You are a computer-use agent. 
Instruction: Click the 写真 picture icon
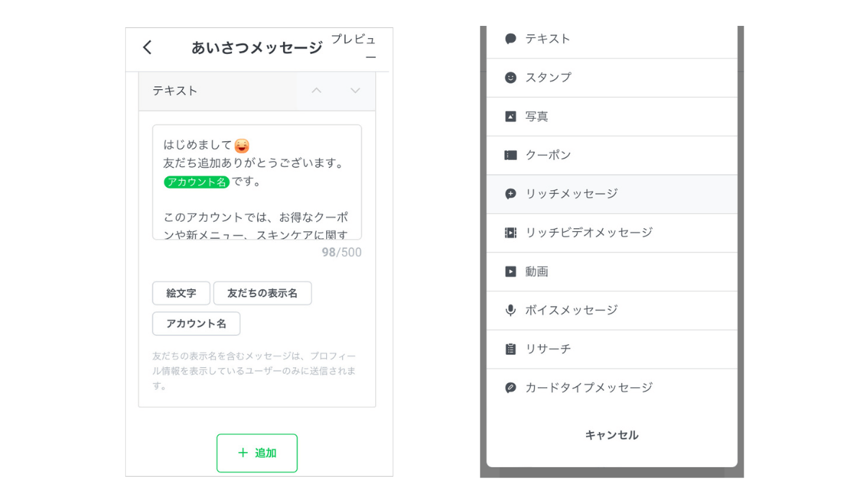[x=510, y=117]
